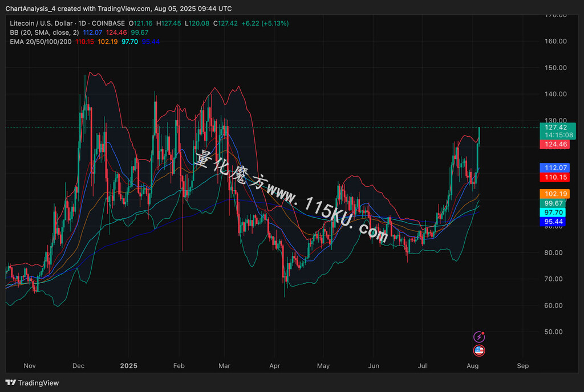Click the green 99.67 price-axis tag

553,203
